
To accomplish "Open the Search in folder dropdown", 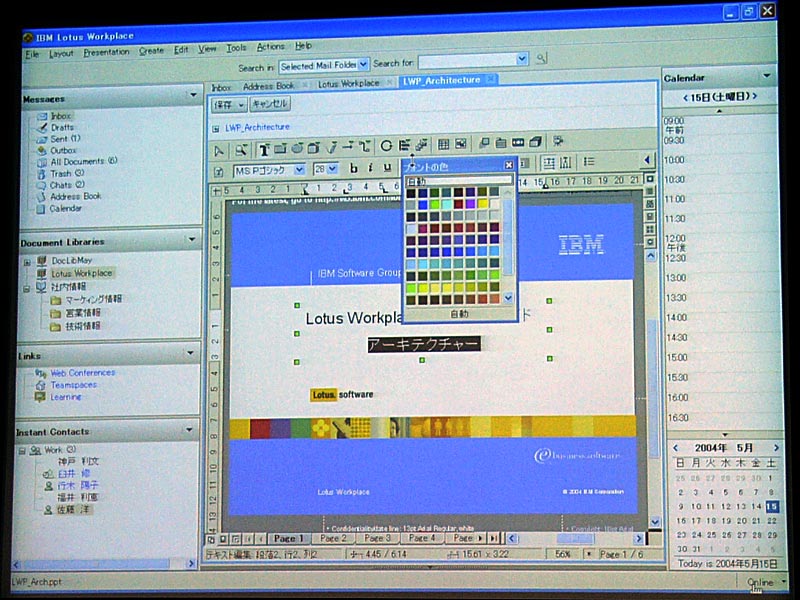I will point(363,64).
